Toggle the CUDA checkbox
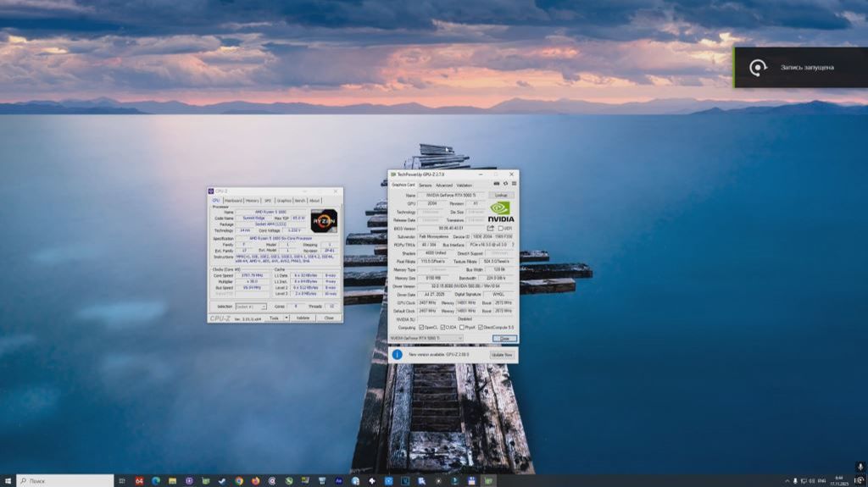 point(442,327)
